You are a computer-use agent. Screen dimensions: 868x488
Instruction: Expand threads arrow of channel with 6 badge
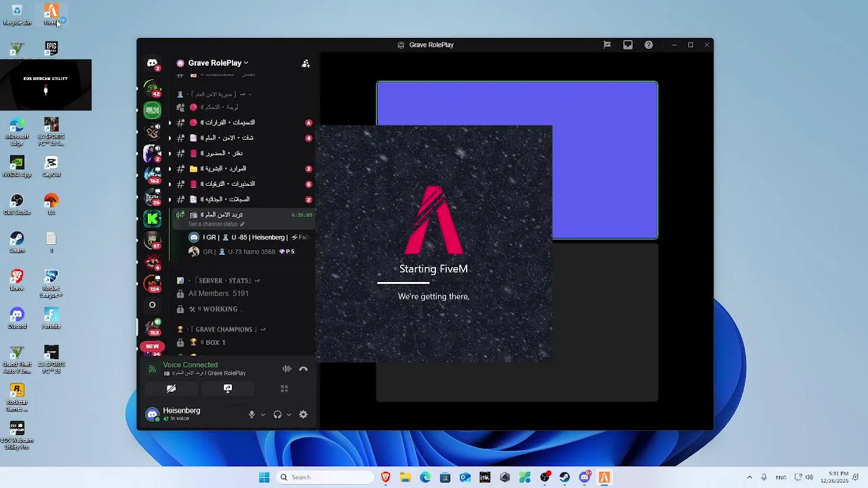point(170,123)
